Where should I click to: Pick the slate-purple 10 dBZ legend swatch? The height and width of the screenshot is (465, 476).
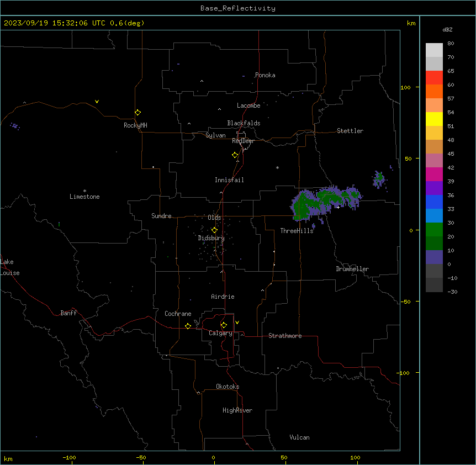(x=434, y=257)
